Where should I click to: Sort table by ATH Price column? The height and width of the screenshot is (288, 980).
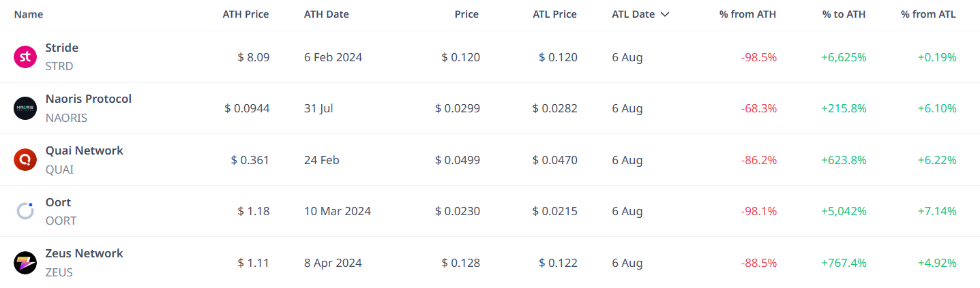coord(246,14)
